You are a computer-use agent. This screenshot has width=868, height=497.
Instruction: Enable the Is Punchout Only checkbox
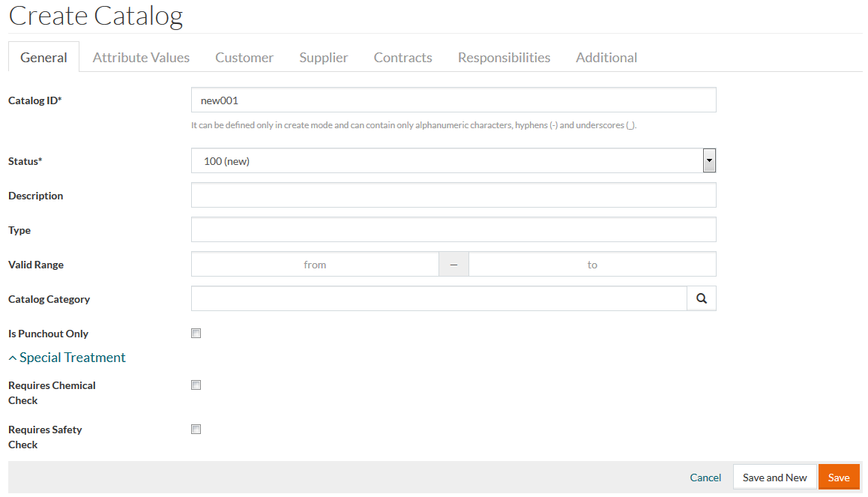[196, 334]
